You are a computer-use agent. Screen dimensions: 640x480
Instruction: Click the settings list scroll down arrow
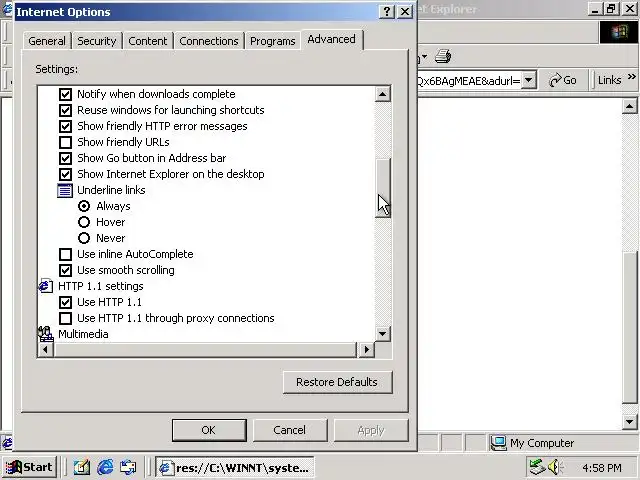[383, 334]
